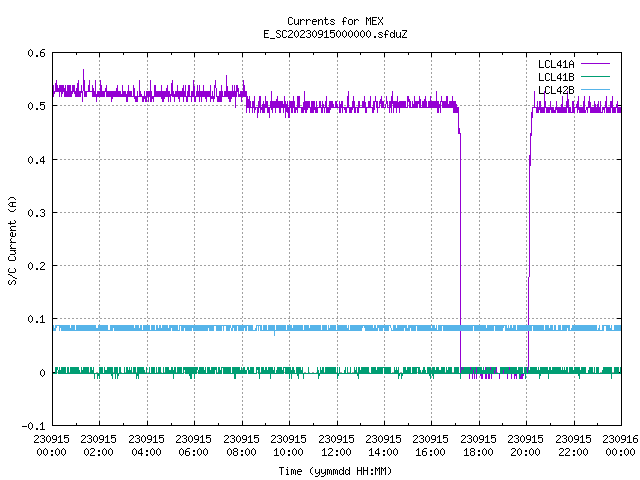This screenshot has height=480, width=640.
Task: Click the '230916 00:00' time tick label
Action: coord(620,446)
